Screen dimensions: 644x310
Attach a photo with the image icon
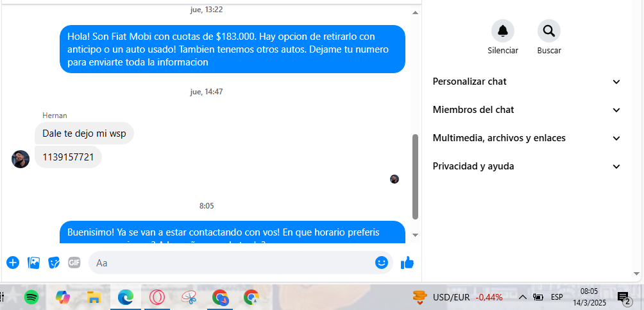33,263
